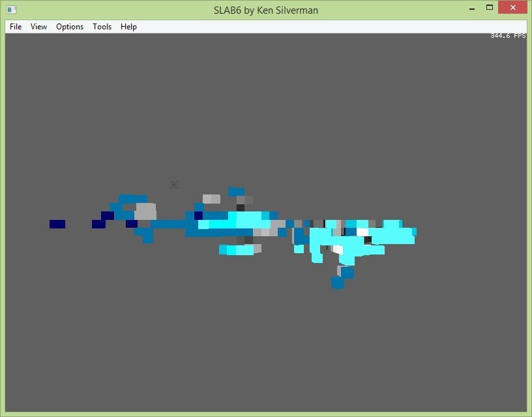This screenshot has height=417, width=532.
Task: Click the SLAB6 app icon in title bar
Action: tap(12, 10)
